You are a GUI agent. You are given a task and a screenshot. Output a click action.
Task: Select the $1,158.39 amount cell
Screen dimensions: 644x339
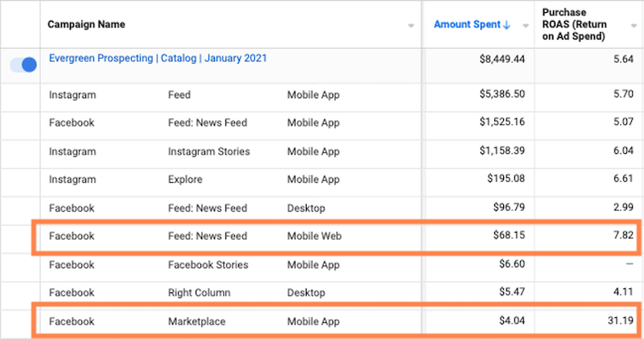pyautogui.click(x=502, y=151)
